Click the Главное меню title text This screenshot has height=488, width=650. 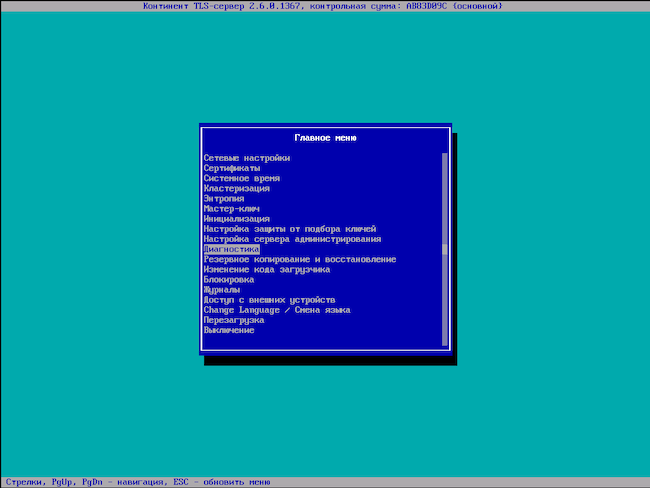coord(325,138)
